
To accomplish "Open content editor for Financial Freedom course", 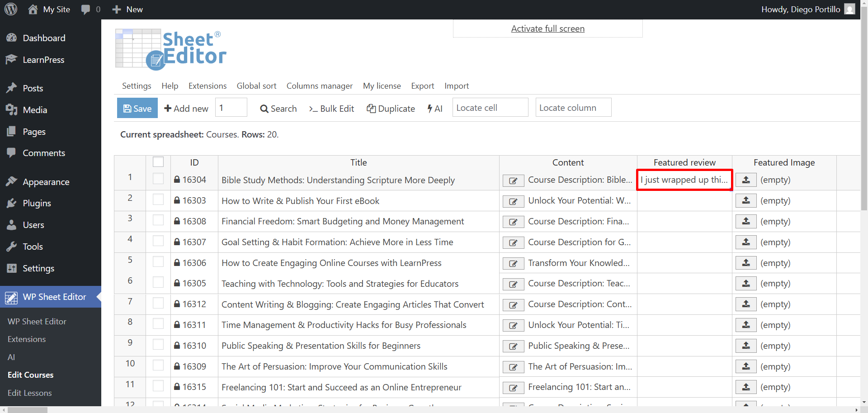I will (513, 222).
